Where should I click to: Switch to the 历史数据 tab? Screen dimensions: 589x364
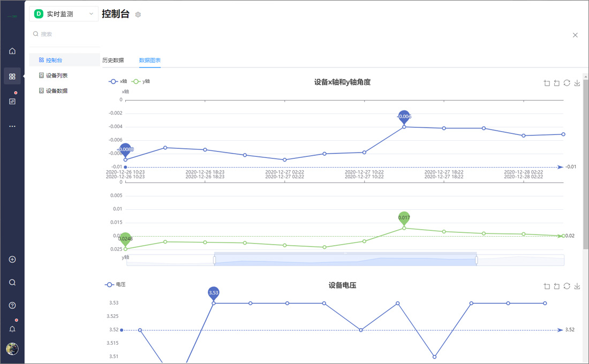pos(113,60)
